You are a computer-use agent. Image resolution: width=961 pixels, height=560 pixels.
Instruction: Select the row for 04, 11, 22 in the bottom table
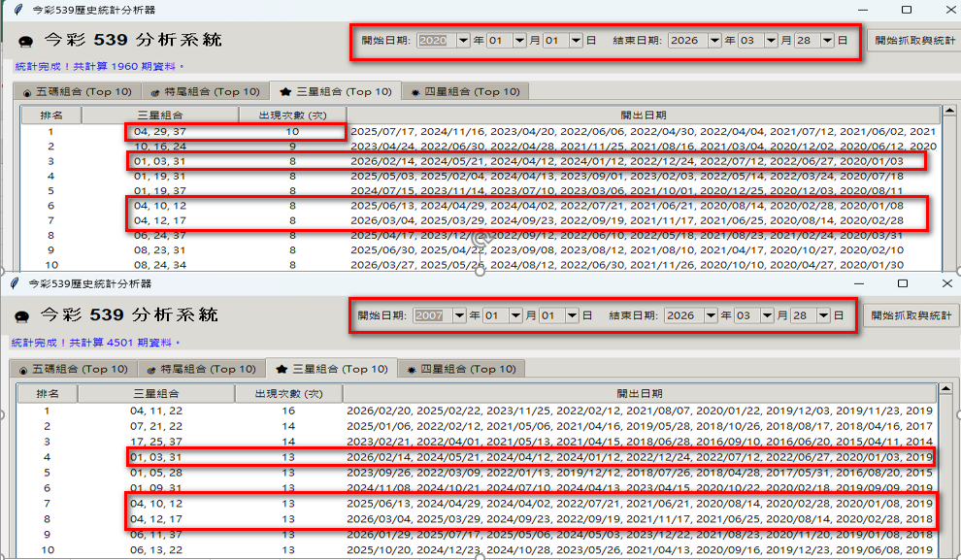pos(155,411)
